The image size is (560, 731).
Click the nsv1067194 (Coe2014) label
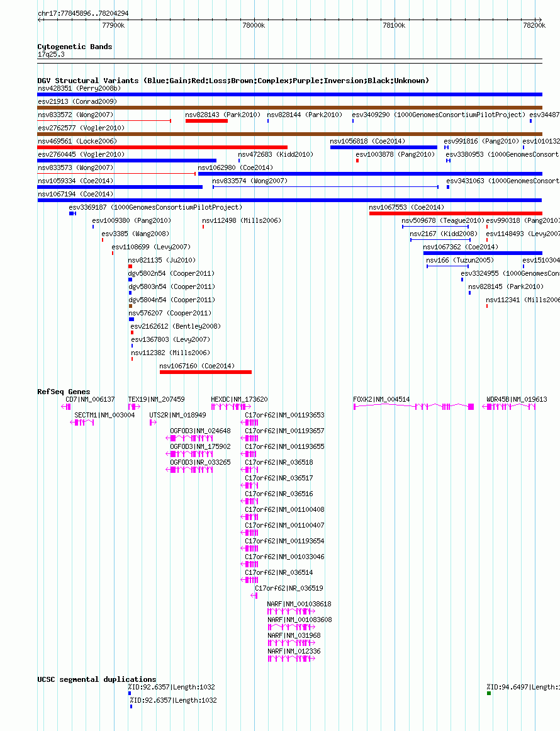76,194
